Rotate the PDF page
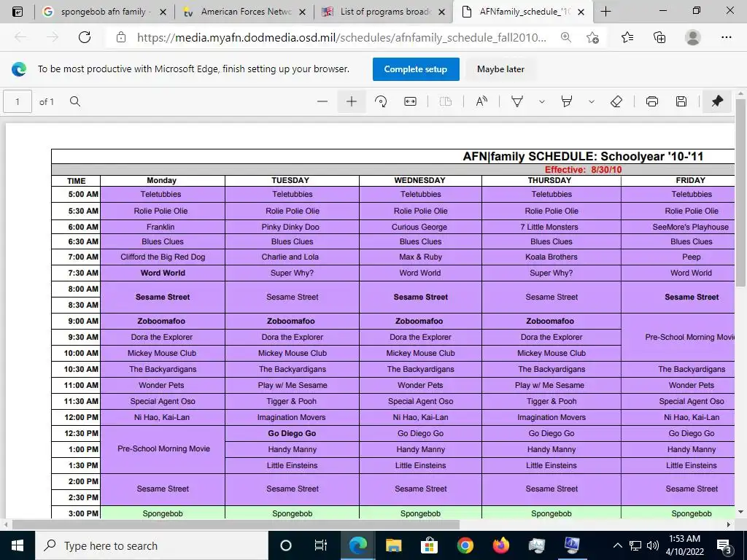The height and width of the screenshot is (560, 747). click(381, 101)
